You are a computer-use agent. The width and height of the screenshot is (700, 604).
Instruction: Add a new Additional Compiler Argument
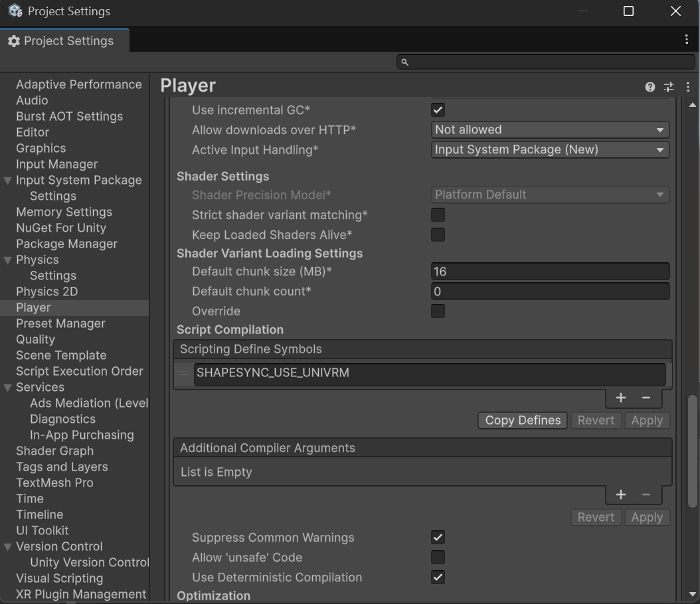point(620,494)
